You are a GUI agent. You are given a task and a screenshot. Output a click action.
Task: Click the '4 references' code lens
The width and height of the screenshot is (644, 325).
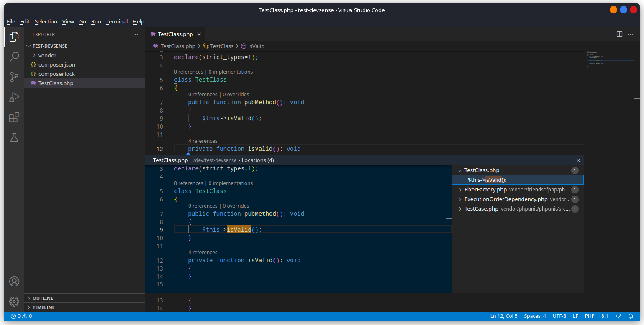203,141
